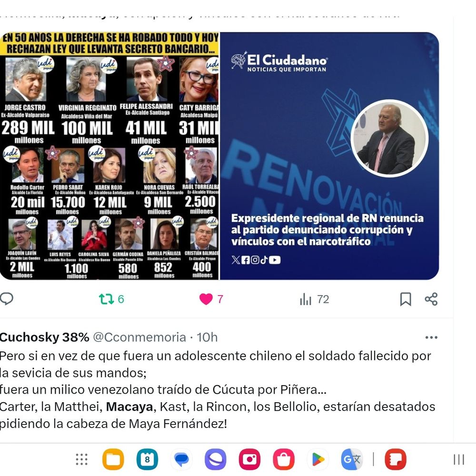Open Google Translate app
The width and height of the screenshot is (476, 476).
click(x=352, y=459)
